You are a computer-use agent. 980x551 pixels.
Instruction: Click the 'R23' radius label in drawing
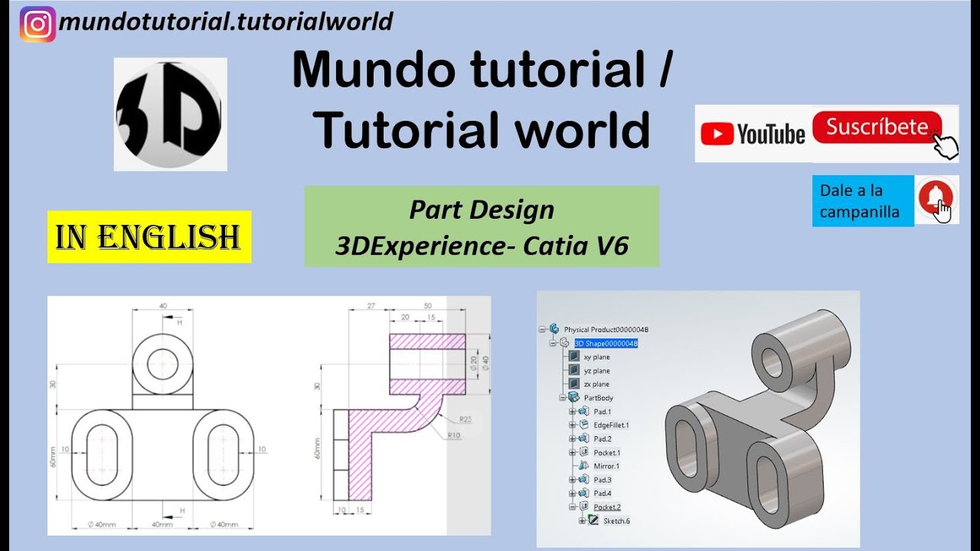click(x=465, y=419)
